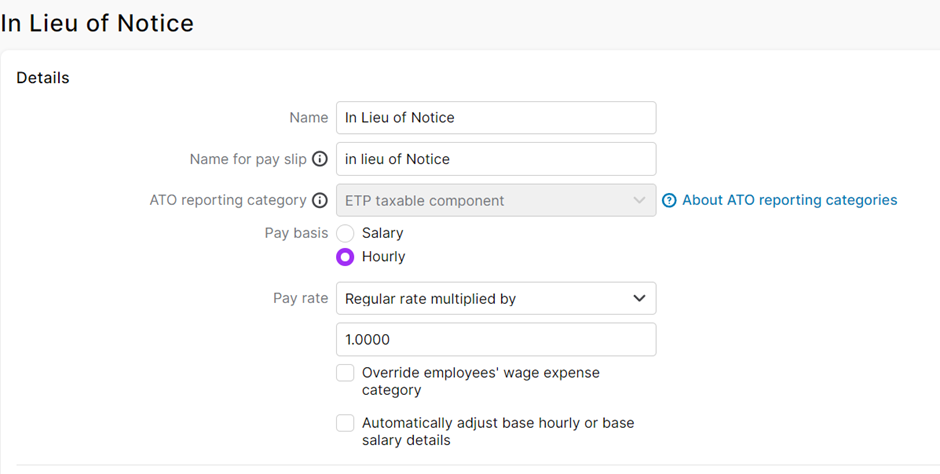This screenshot has height=474, width=940.
Task: Focus the Name for pay slip field
Action: point(496,159)
